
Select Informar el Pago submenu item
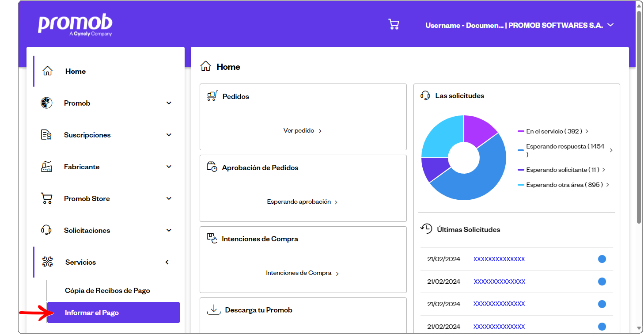point(114,312)
